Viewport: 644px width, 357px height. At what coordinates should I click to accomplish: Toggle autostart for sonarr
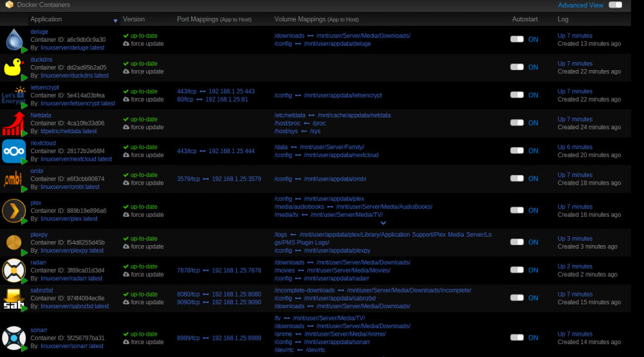pyautogui.click(x=516, y=338)
